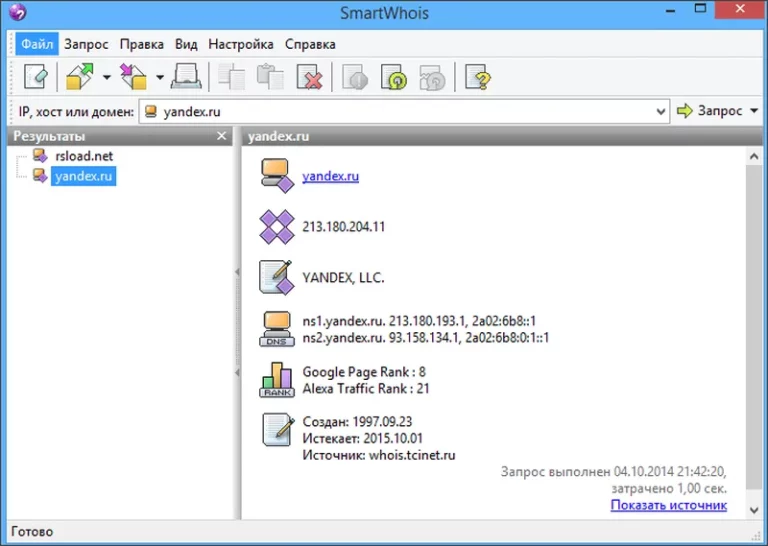This screenshot has width=768, height=546.
Task: Open the Файл menu
Action: point(37,44)
